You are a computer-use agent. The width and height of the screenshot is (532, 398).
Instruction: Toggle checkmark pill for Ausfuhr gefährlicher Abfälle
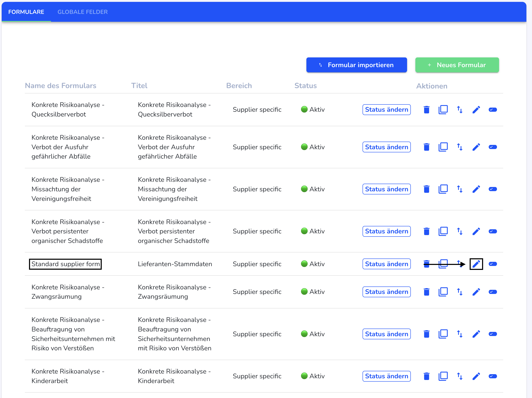tap(493, 147)
